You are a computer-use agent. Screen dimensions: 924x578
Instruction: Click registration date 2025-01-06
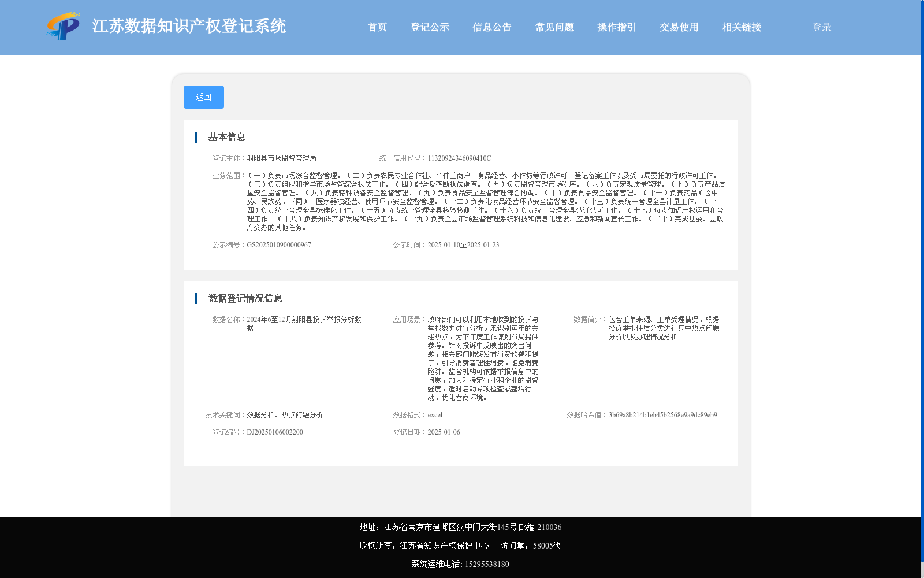[444, 432]
